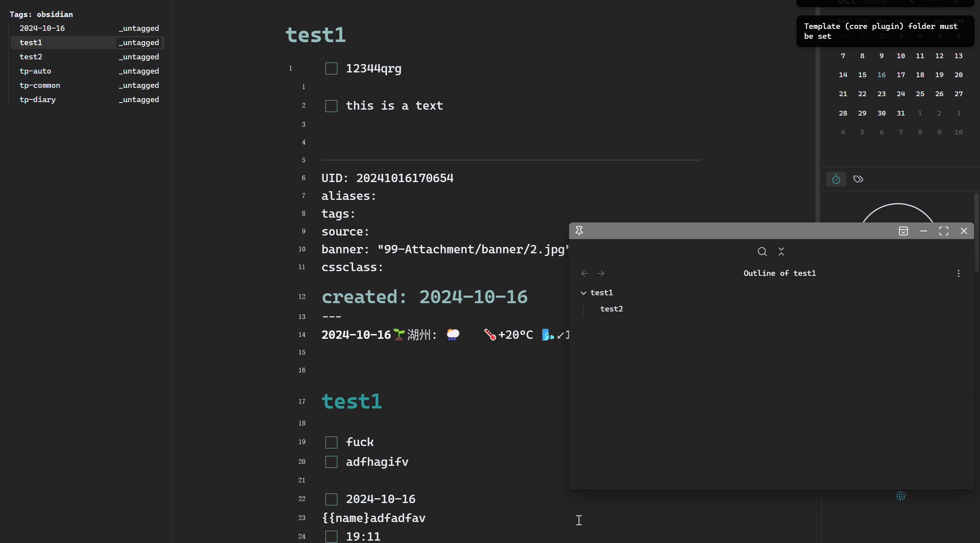The image size is (980, 543).
Task: Dismiss the Template folder notice
Action: (885, 31)
